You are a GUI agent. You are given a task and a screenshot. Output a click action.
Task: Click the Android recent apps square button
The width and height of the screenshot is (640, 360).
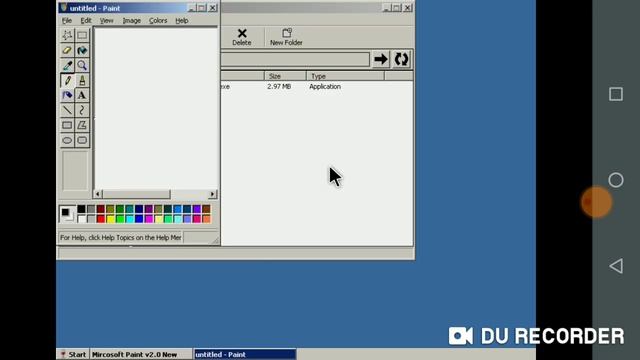[616, 94]
